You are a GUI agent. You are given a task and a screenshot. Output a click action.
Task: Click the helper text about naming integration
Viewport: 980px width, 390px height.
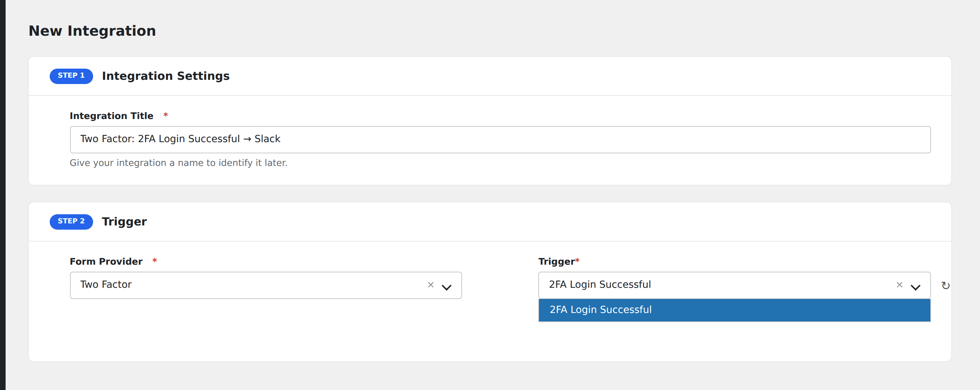[x=178, y=163]
